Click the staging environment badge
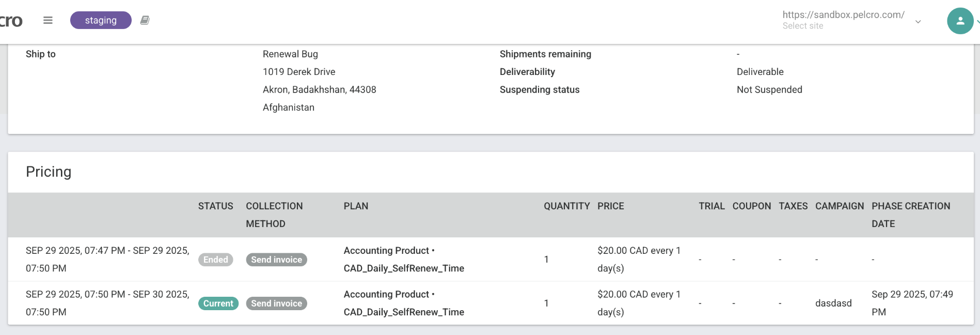 (101, 20)
